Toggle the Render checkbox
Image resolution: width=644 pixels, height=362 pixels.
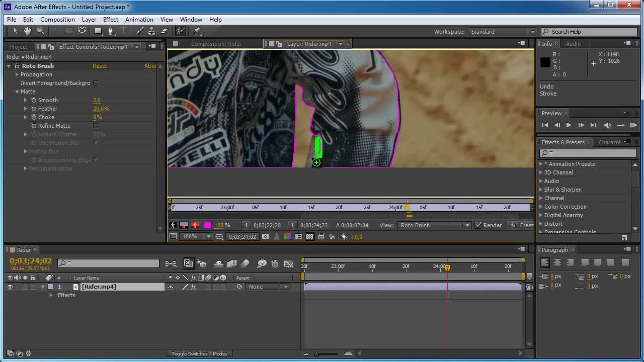click(x=478, y=225)
